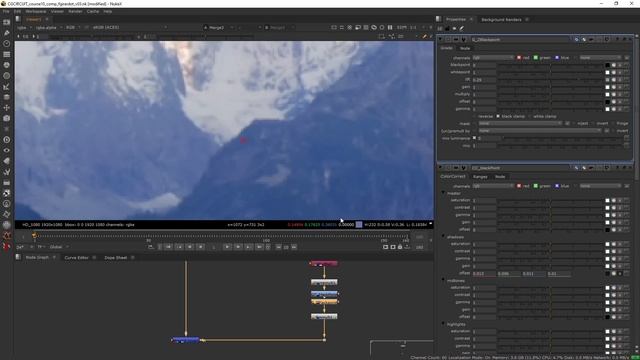Screen dimensions: 640x360
Task: Open the Channel nodes toolbar menu
Action: [7, 54]
